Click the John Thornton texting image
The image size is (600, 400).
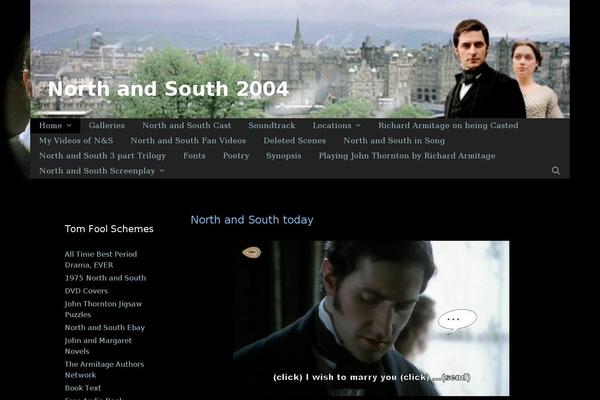(371, 318)
